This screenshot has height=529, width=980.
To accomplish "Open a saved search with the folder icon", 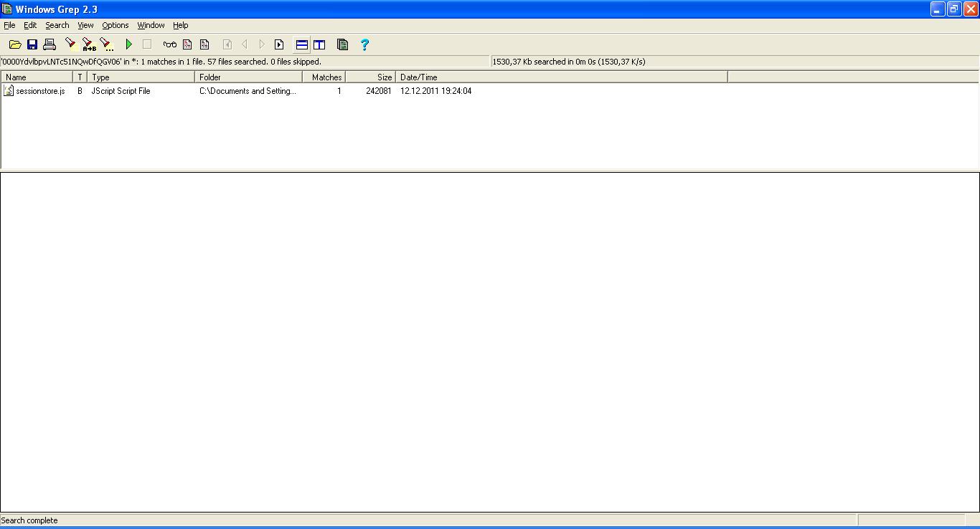I will [x=15, y=44].
